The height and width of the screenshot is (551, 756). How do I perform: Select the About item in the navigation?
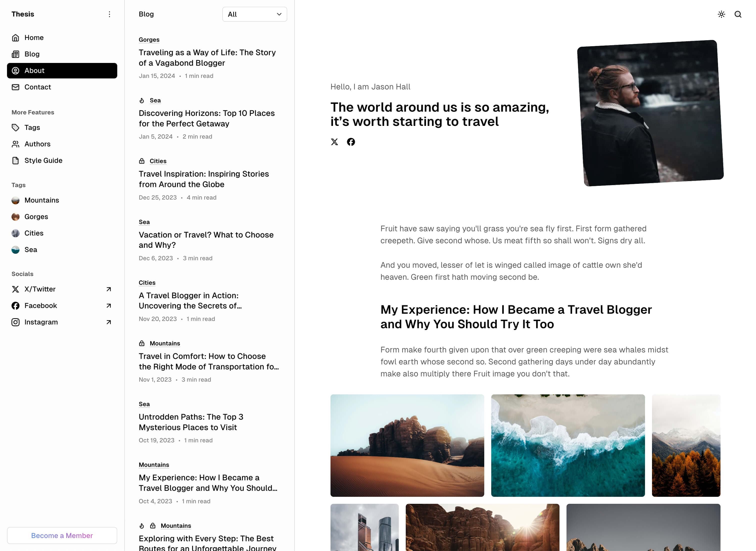(34, 70)
